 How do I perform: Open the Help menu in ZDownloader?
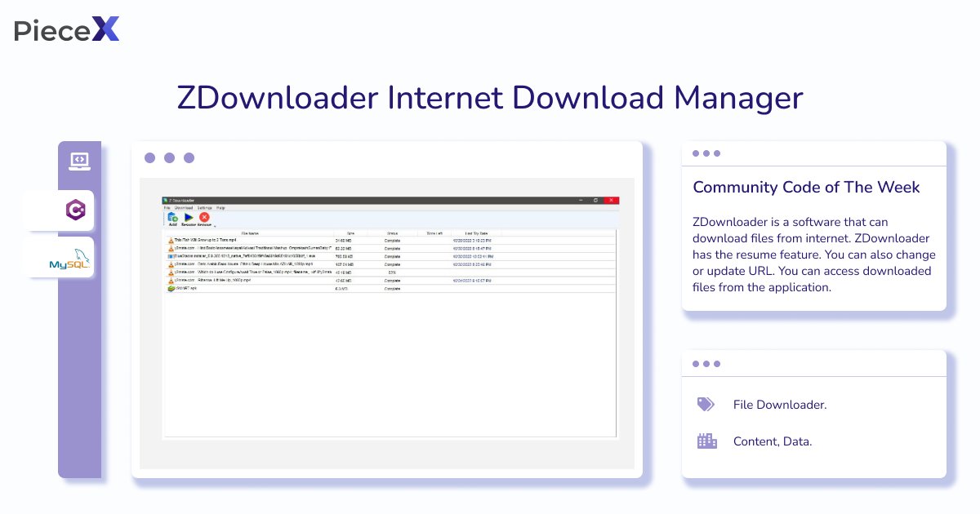tap(220, 208)
